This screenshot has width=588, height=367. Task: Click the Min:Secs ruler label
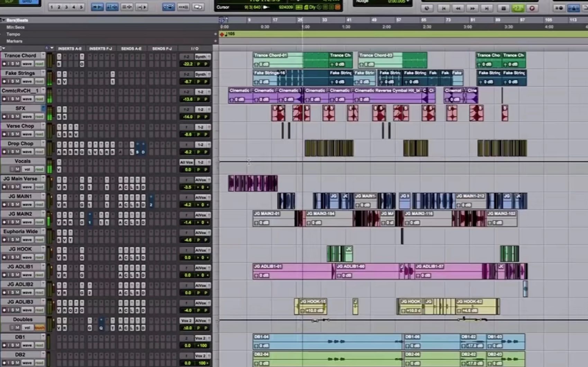pos(15,27)
